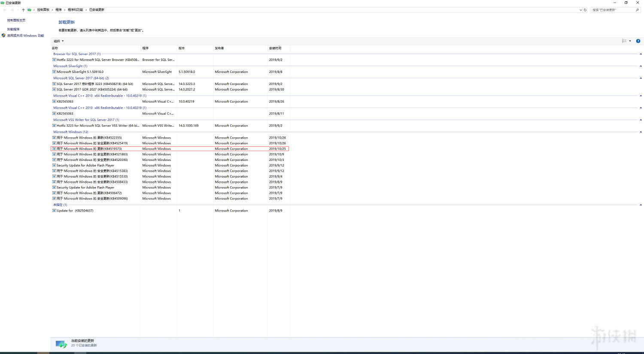
Task: Open the 组织 dropdown menu
Action: pyautogui.click(x=58, y=41)
